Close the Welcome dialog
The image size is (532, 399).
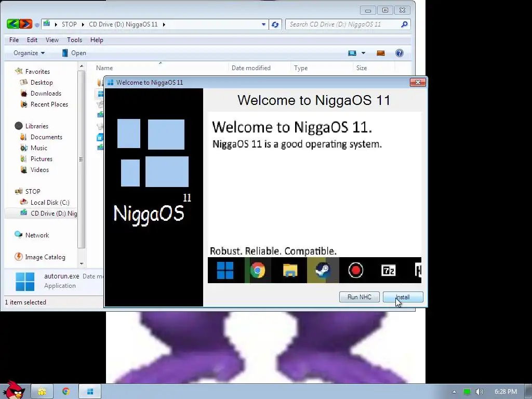(x=418, y=83)
